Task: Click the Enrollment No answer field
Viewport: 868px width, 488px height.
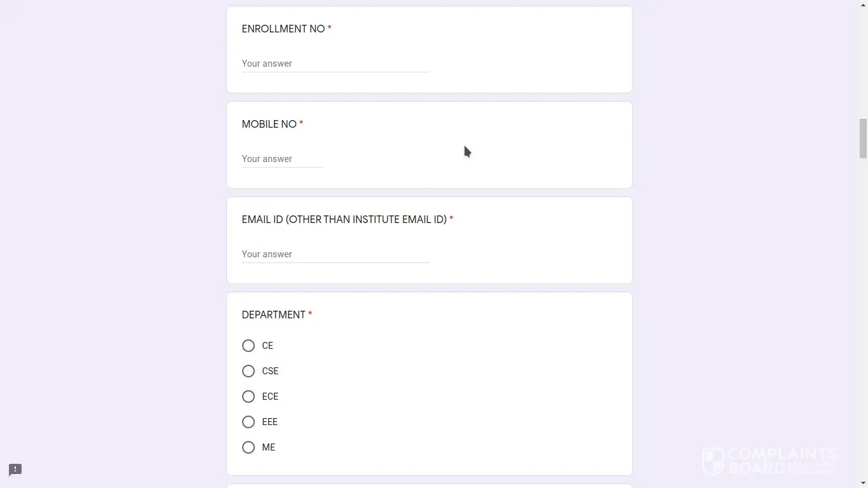Action: pos(335,64)
